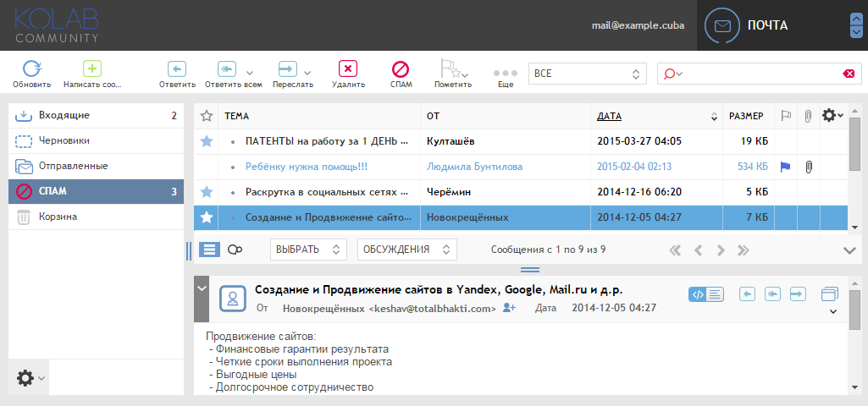The width and height of the screenshot is (868, 406).
Task: Toggle star on ПАТЕНТЫ message
Action: 207,141
